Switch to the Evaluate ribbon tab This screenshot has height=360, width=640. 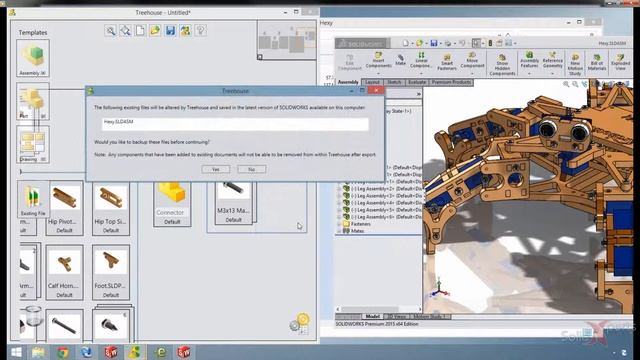[417, 82]
